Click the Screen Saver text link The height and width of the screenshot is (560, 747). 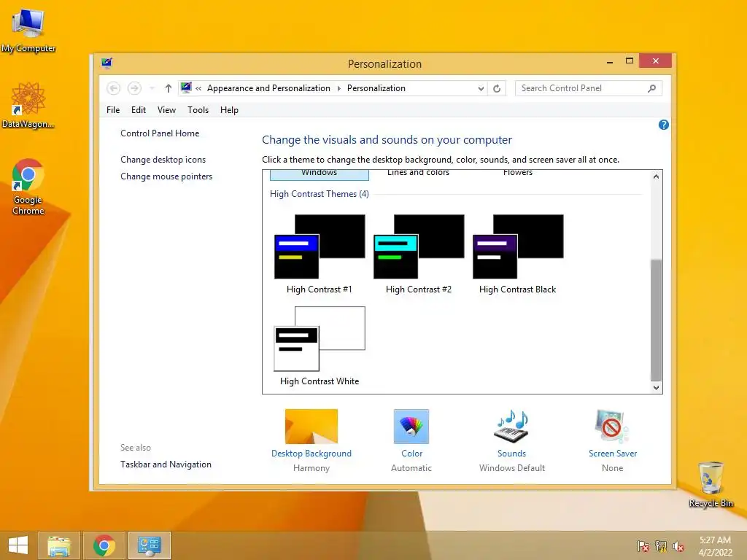click(612, 454)
